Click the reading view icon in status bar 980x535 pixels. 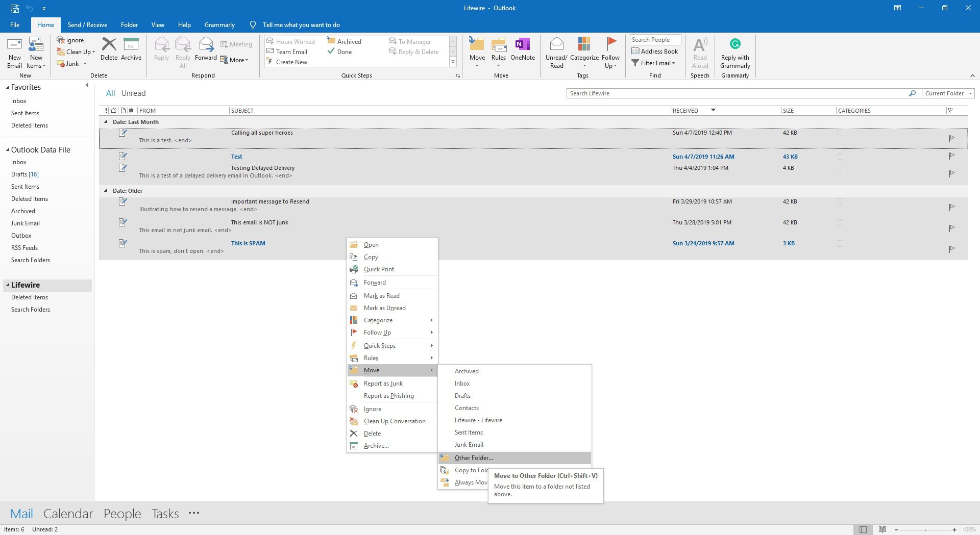tap(882, 529)
